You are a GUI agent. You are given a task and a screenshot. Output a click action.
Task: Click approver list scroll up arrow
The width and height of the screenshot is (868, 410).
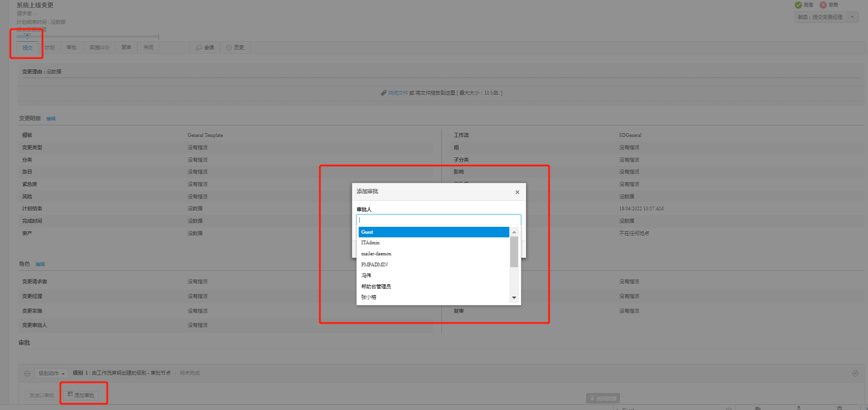pyautogui.click(x=514, y=232)
